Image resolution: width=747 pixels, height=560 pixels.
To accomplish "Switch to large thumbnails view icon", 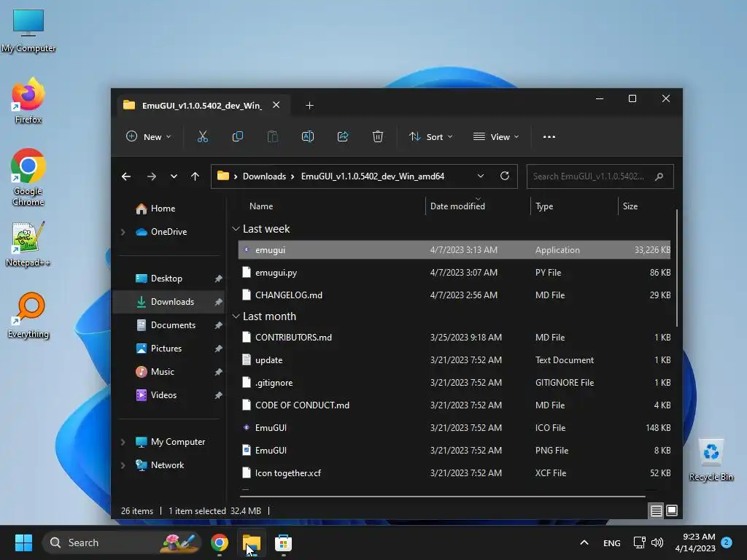I will pos(672,510).
